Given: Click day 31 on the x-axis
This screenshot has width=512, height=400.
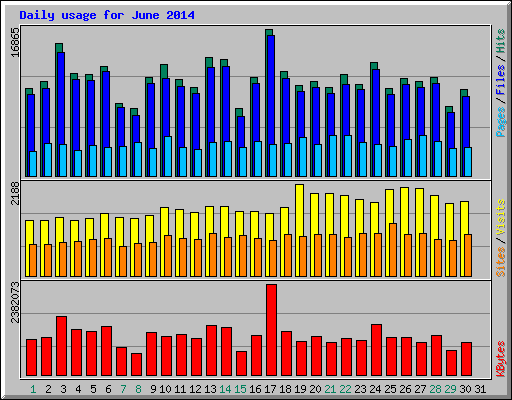Looking at the screenshot, I should point(480,389).
